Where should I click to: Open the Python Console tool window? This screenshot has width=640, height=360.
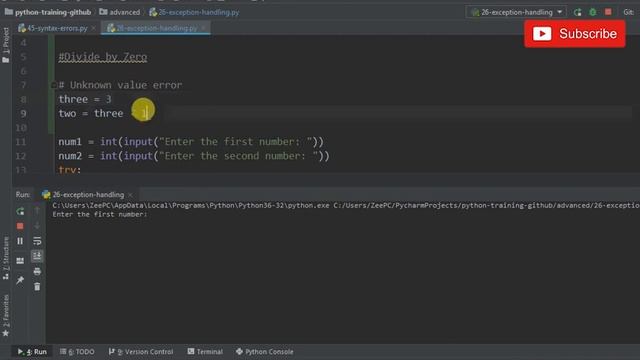(264, 351)
